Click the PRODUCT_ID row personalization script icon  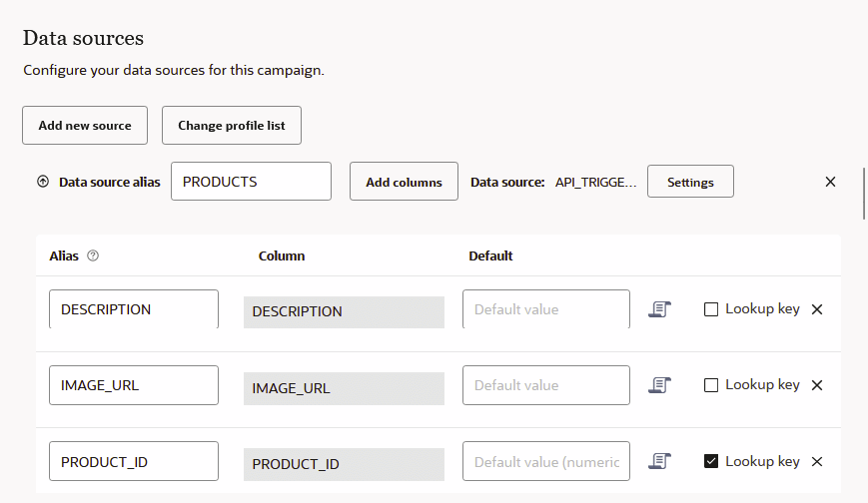tap(659, 461)
